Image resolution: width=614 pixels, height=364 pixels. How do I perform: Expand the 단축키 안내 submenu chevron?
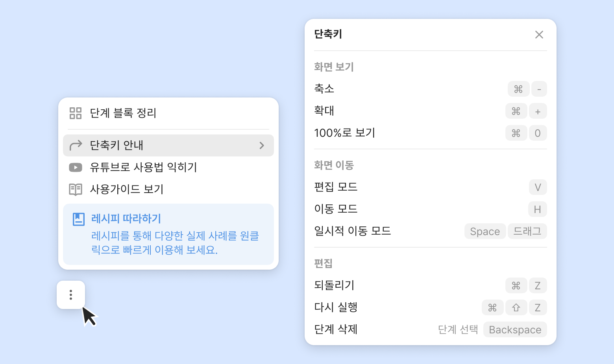coord(262,145)
